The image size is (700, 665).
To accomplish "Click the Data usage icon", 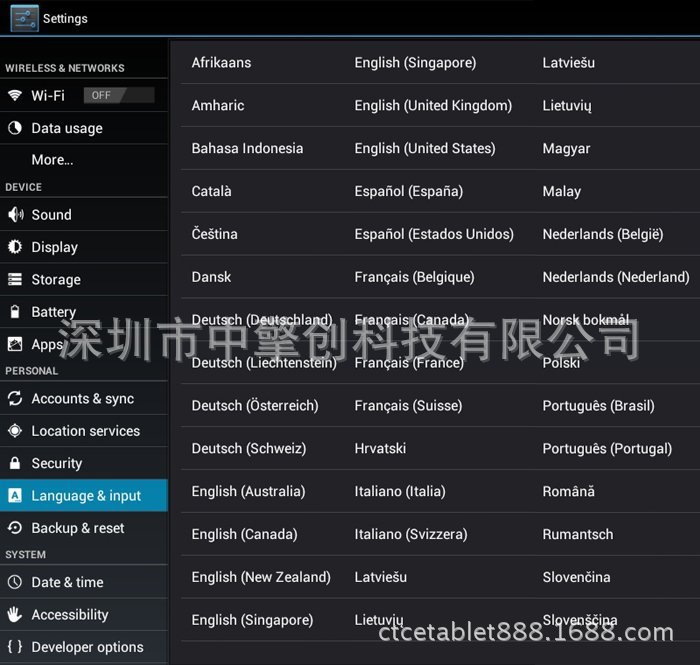I will click(15, 128).
